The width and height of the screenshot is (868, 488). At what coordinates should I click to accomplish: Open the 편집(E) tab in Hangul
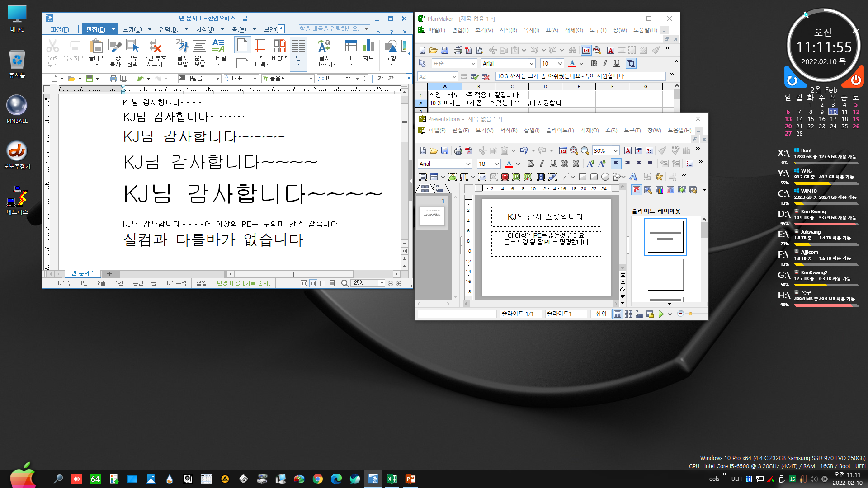(95, 29)
